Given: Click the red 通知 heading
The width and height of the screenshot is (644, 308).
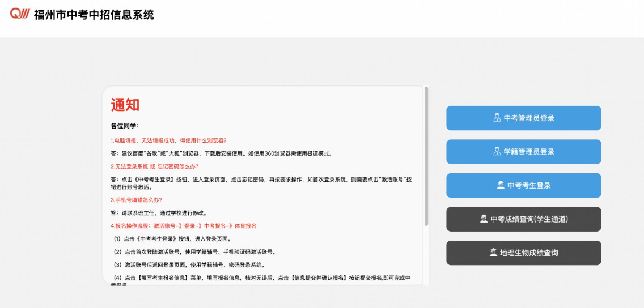Looking at the screenshot, I should (x=125, y=105).
